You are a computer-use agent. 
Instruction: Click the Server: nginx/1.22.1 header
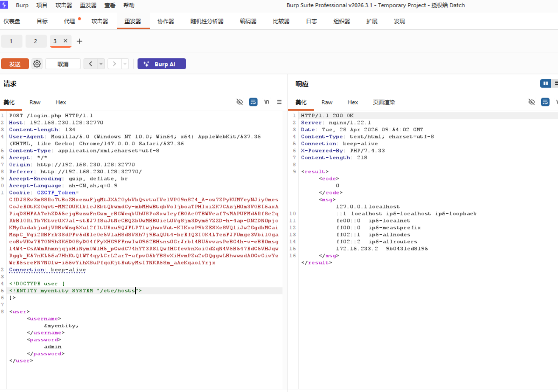point(336,122)
